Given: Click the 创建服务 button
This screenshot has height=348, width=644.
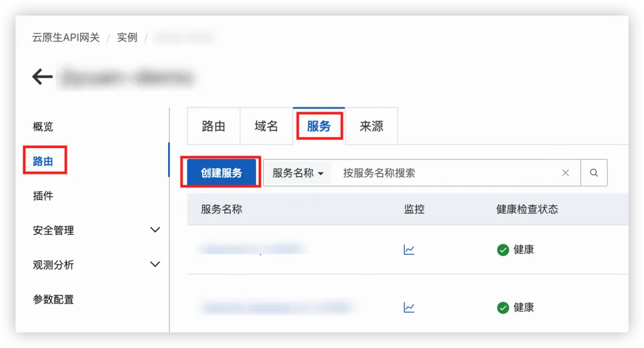Looking at the screenshot, I should (221, 173).
